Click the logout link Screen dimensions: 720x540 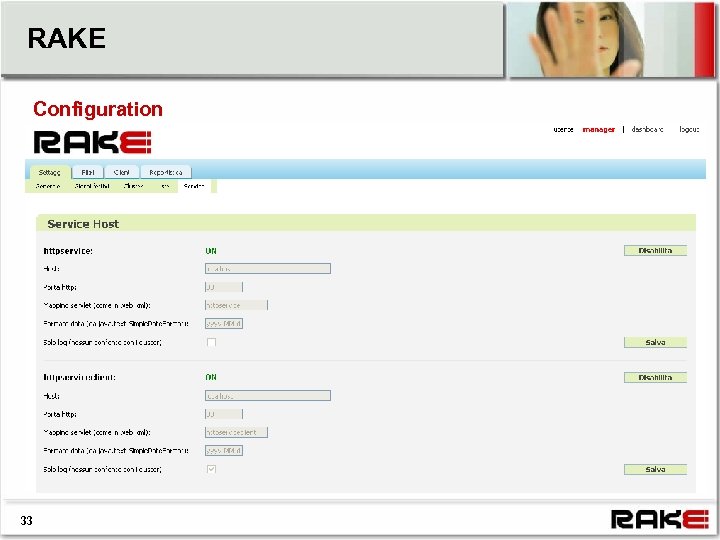(x=689, y=129)
